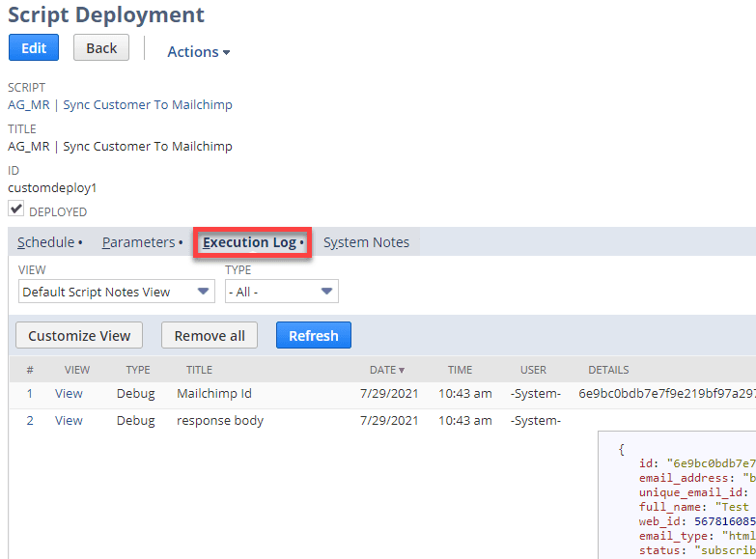756x559 pixels.
Task: Open the Actions dropdown menu
Action: click(198, 51)
